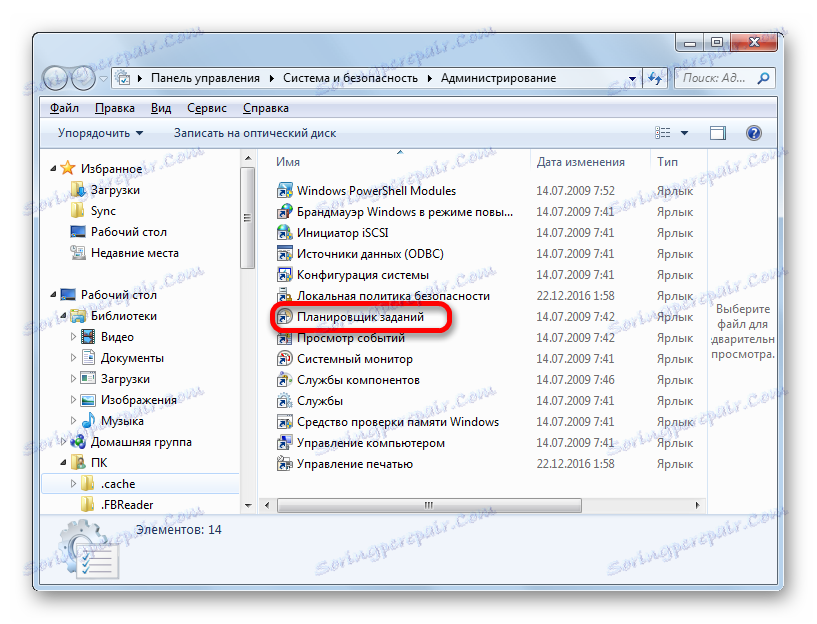
Task: Click the date 14.07.2009 7:52
Action: point(575,191)
